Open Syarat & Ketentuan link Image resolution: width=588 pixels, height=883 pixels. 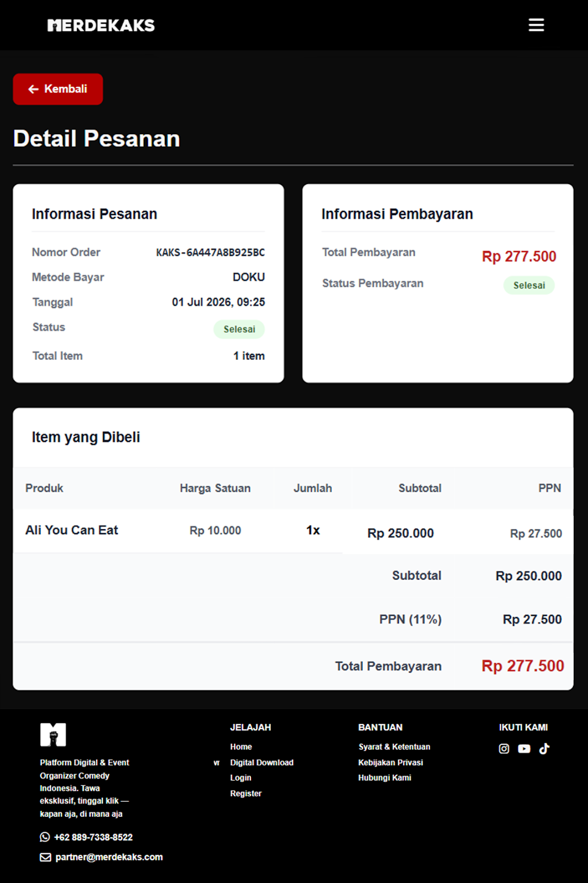(x=394, y=747)
